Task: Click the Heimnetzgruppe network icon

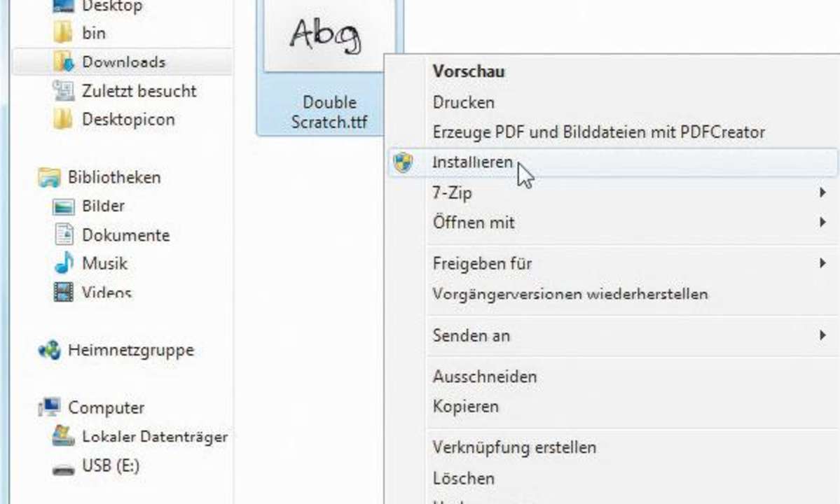Action: tap(49, 351)
